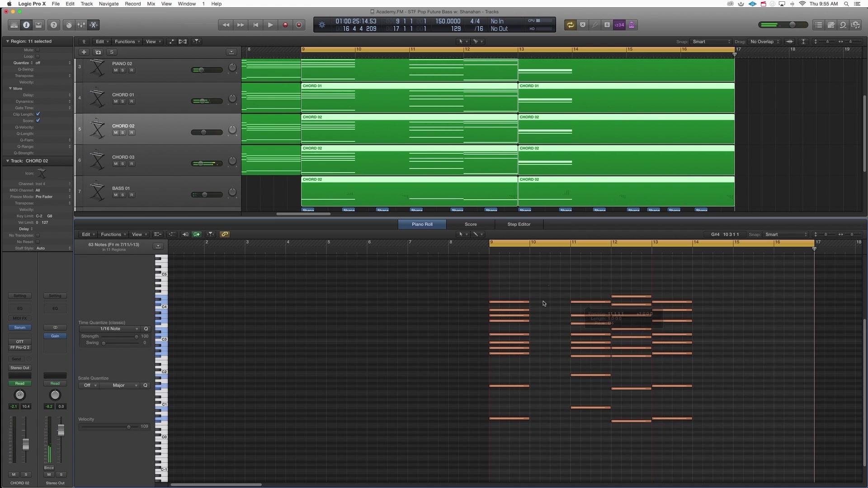Open the Navigate menu
This screenshot has width=868, height=488.
pos(108,4)
